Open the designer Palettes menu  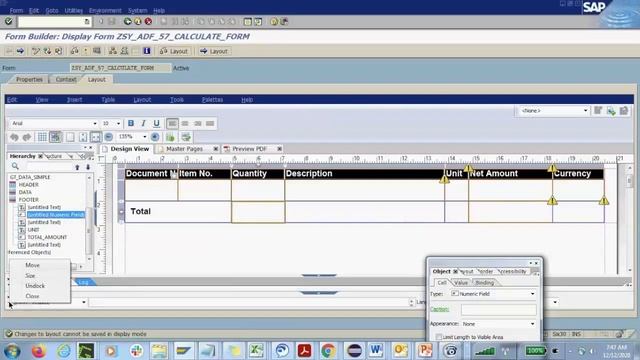click(212, 100)
